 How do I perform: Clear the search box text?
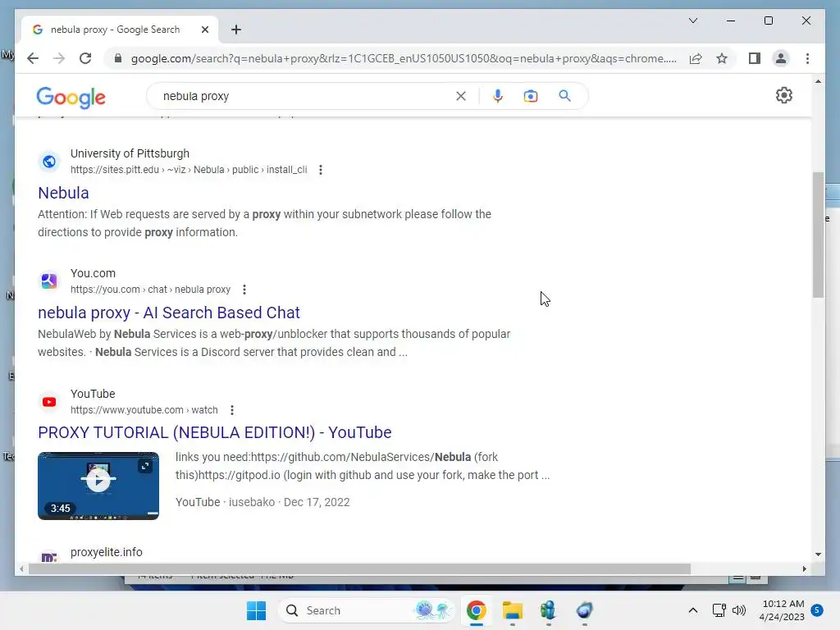pos(461,96)
